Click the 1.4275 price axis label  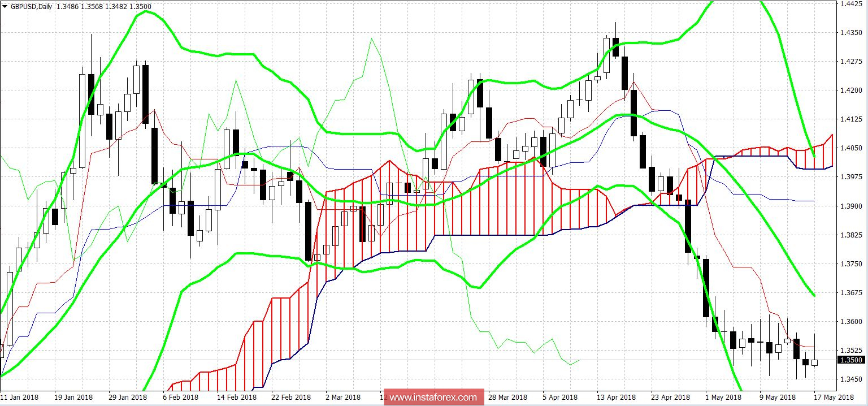pos(851,61)
